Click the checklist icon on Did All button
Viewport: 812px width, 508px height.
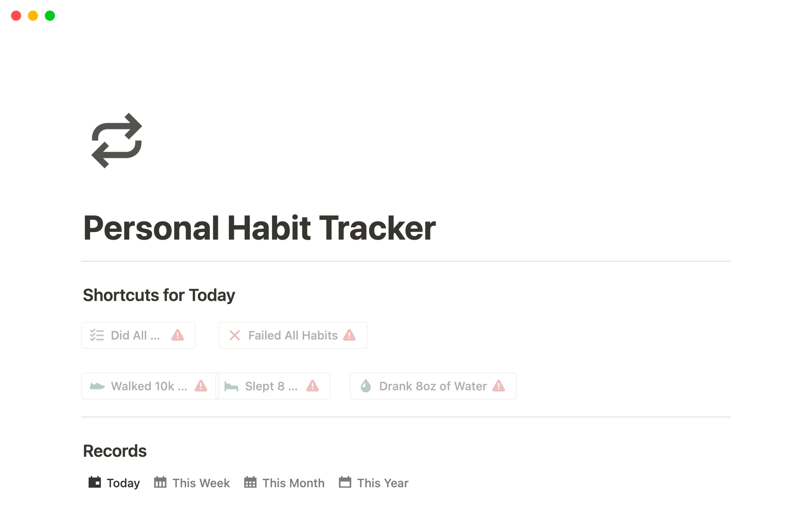[x=97, y=335]
